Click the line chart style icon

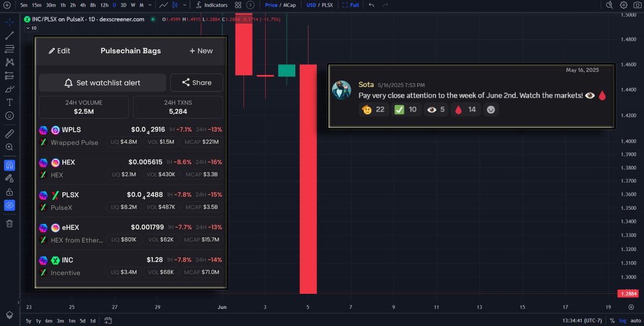(x=164, y=5)
